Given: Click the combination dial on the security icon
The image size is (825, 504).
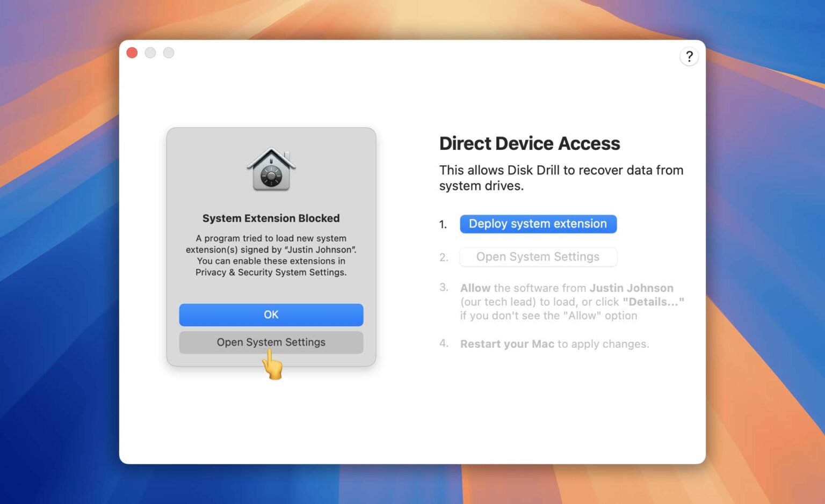Looking at the screenshot, I should click(271, 176).
